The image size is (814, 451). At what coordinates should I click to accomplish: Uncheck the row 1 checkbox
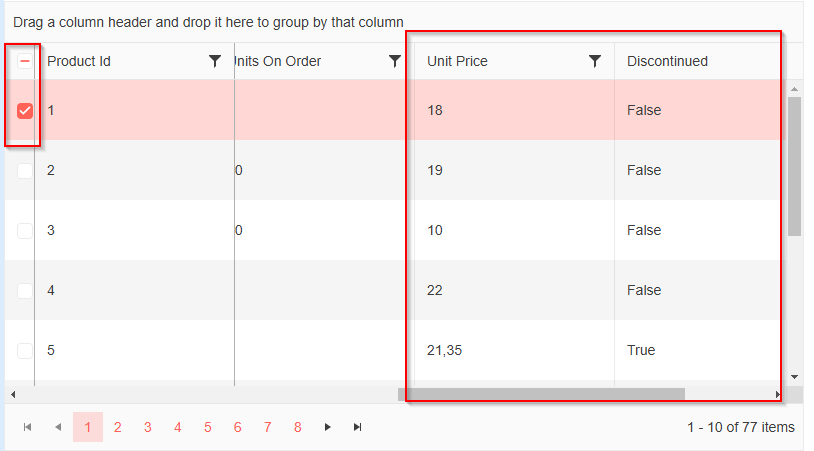(x=25, y=110)
